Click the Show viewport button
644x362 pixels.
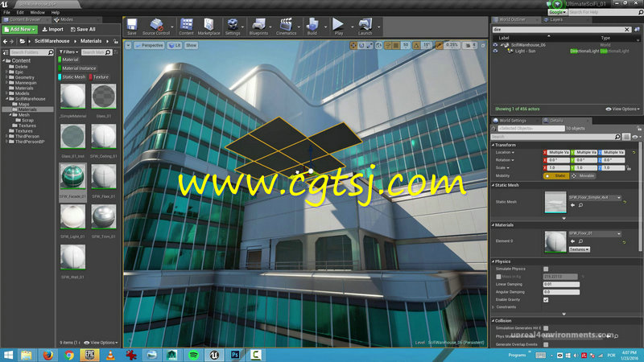[191, 46]
